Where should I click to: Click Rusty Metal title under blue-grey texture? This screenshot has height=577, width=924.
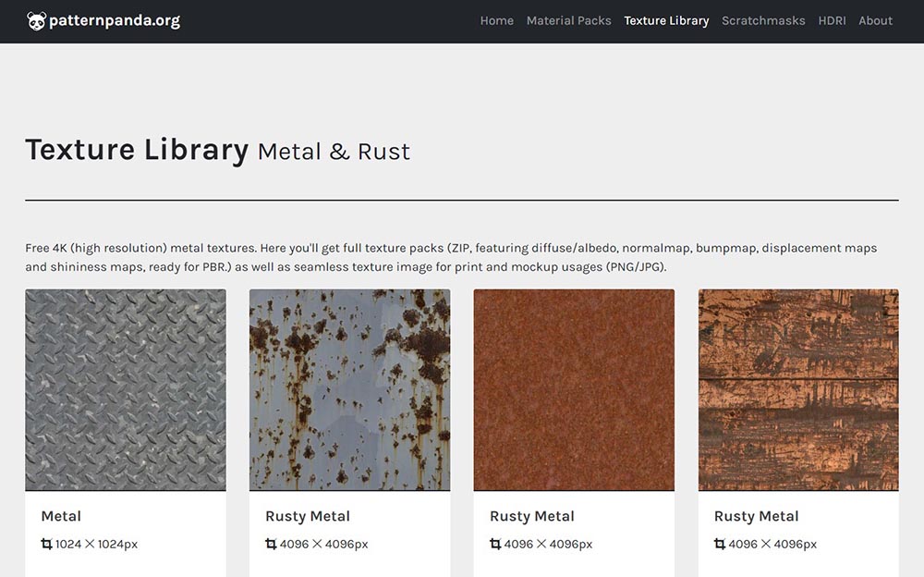(308, 516)
